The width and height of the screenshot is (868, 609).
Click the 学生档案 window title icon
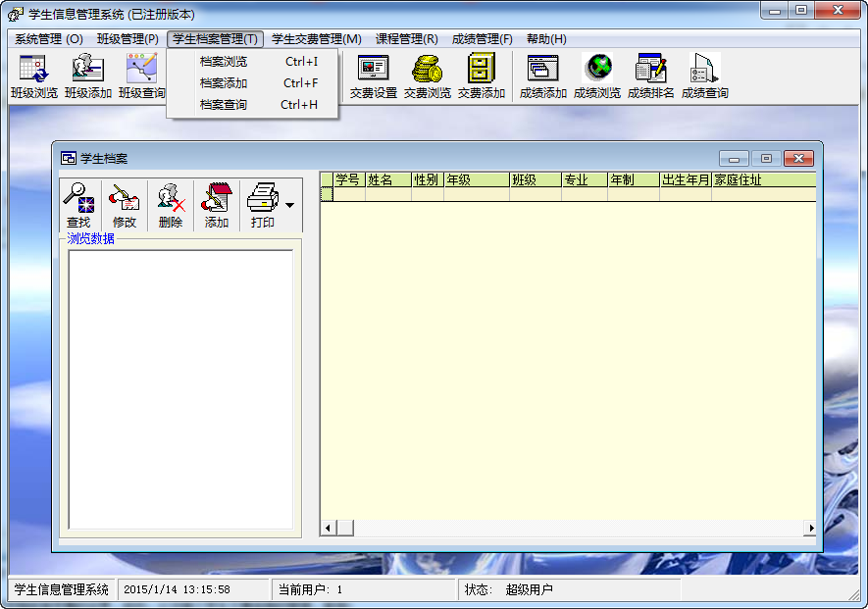(69, 158)
